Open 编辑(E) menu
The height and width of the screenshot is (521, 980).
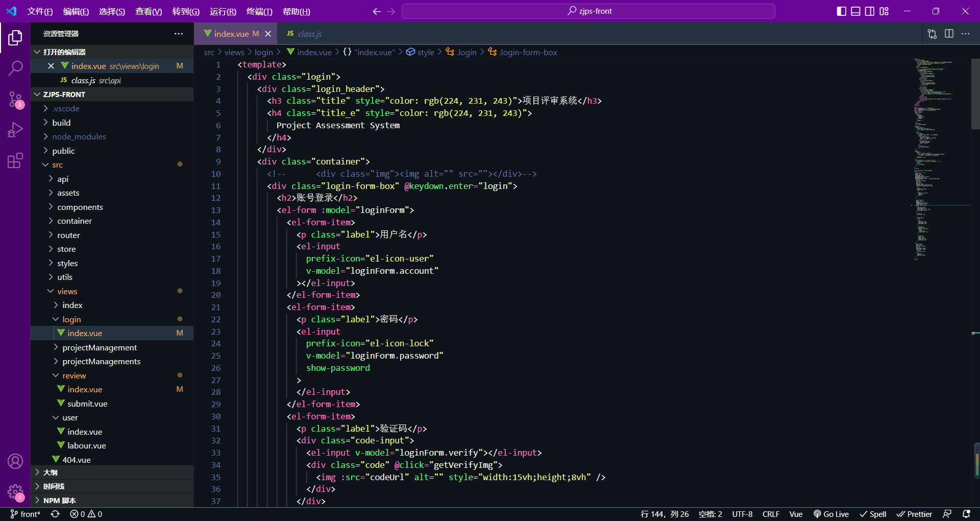click(76, 11)
